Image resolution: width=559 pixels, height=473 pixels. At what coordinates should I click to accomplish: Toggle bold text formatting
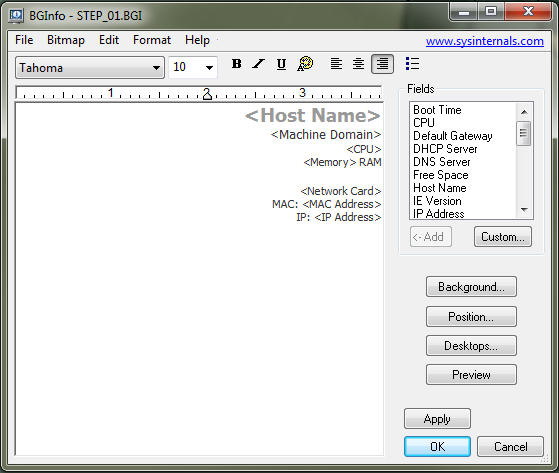tap(236, 64)
